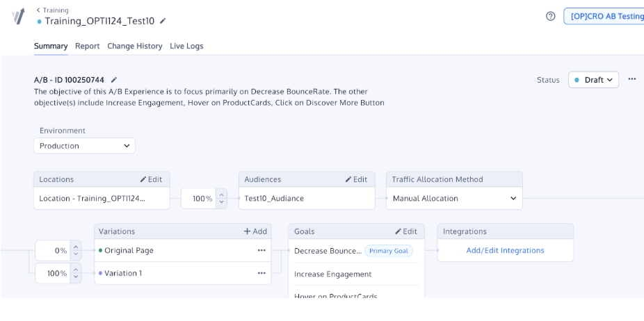Click the Add/Edit Integrations link
The height and width of the screenshot is (321, 644).
pyautogui.click(x=505, y=250)
